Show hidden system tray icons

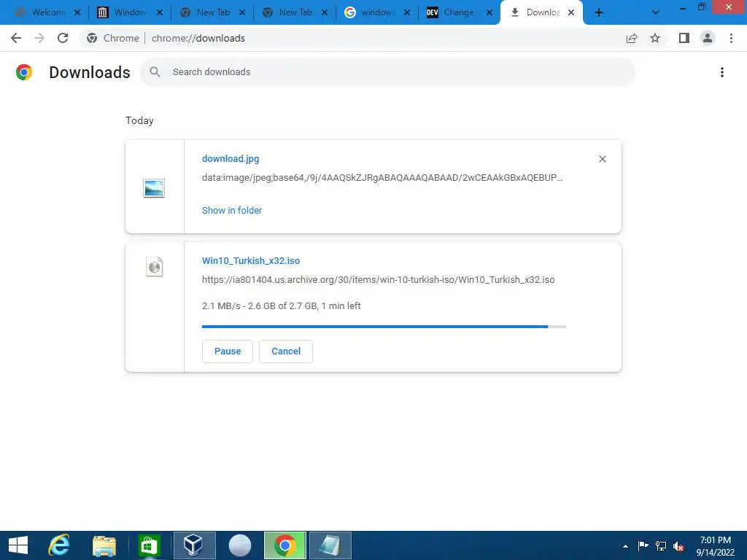coord(625,546)
